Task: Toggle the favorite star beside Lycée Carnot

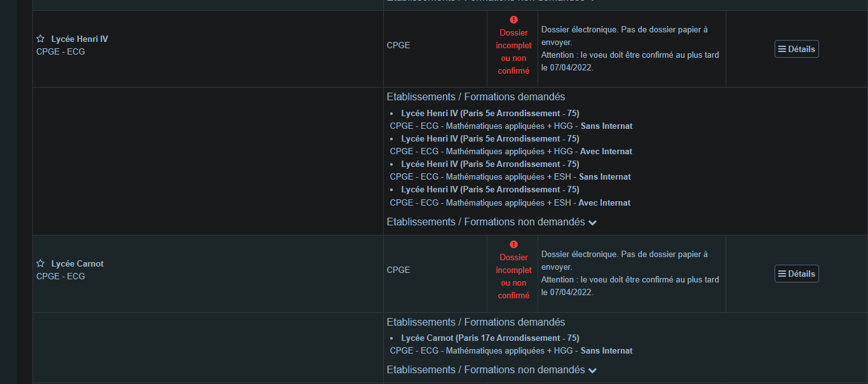Action: (x=41, y=263)
